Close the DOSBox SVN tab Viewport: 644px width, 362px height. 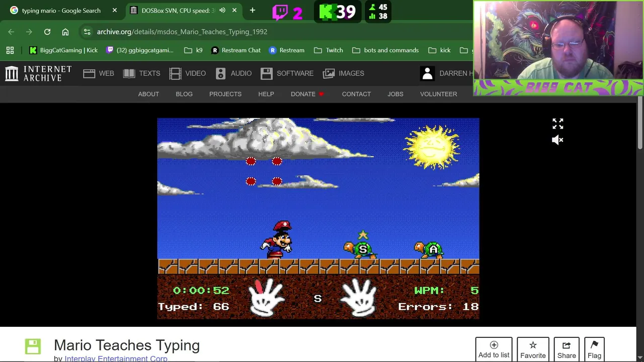click(234, 10)
